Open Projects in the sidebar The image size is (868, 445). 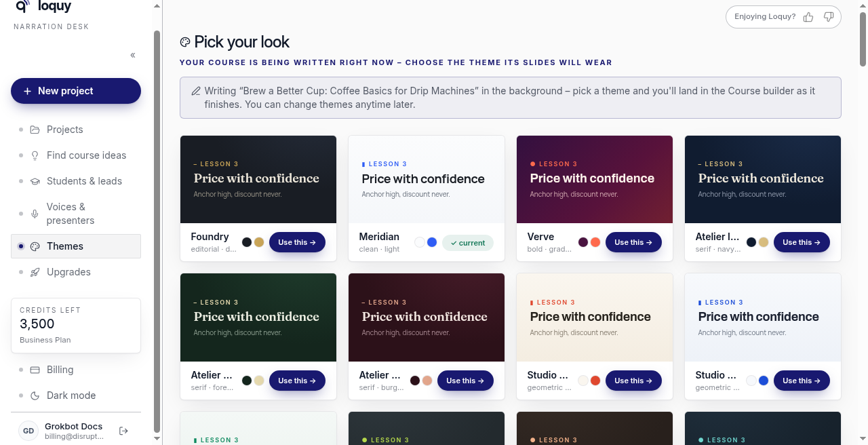coord(76,130)
